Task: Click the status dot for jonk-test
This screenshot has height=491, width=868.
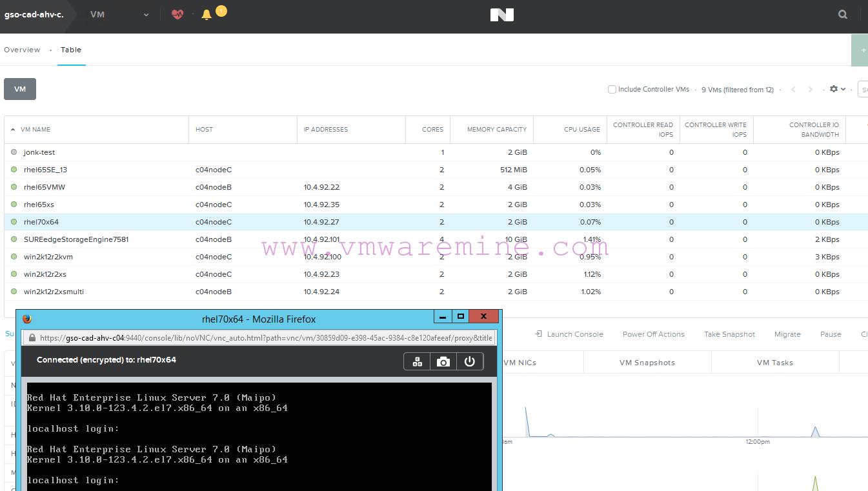Action: pyautogui.click(x=14, y=152)
